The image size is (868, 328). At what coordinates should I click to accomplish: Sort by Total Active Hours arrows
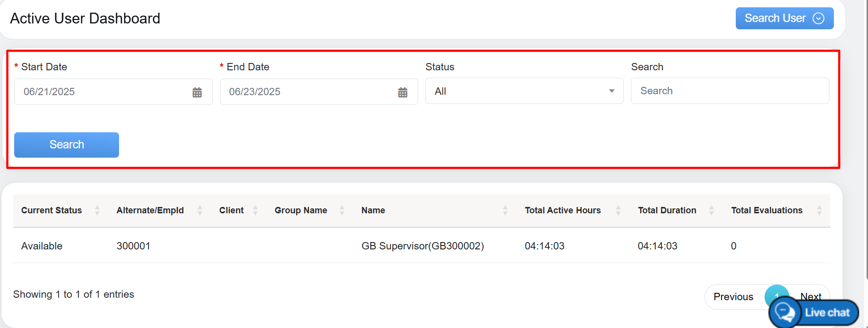pyautogui.click(x=618, y=210)
